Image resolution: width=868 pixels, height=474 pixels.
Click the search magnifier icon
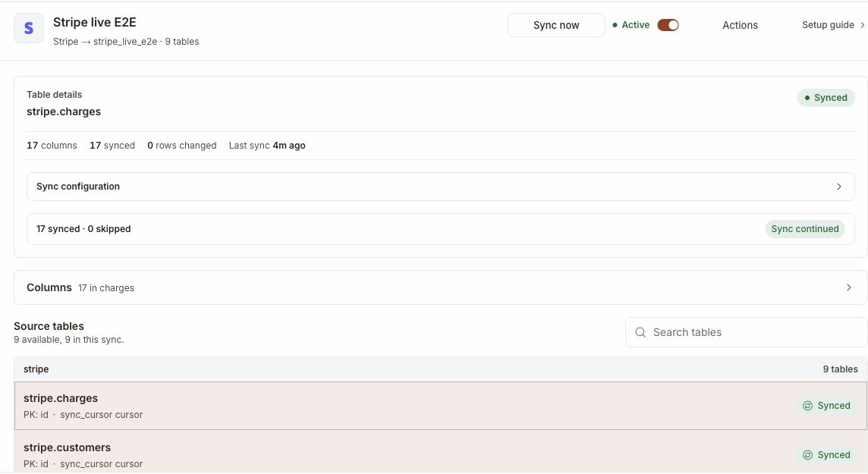pyautogui.click(x=640, y=332)
